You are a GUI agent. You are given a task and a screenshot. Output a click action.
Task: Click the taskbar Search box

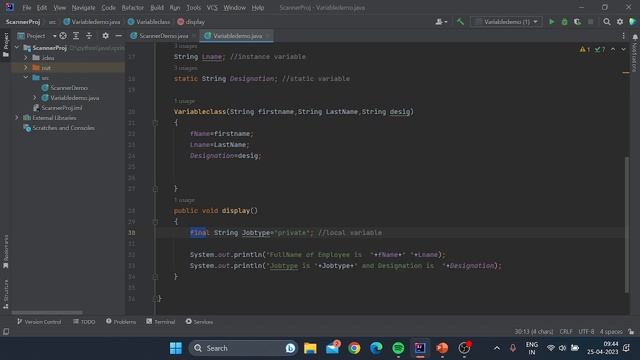(243, 348)
